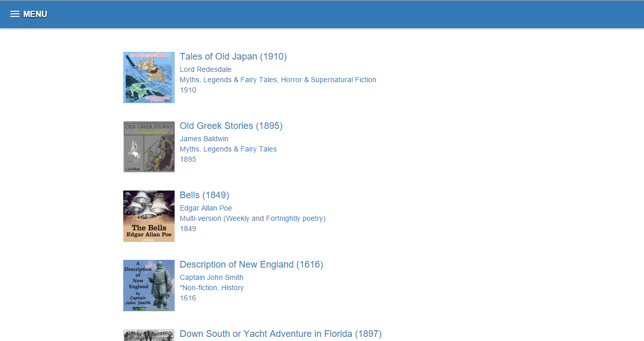644x341 pixels.
Task: Open the hamburger navigation menu
Action: tap(15, 14)
